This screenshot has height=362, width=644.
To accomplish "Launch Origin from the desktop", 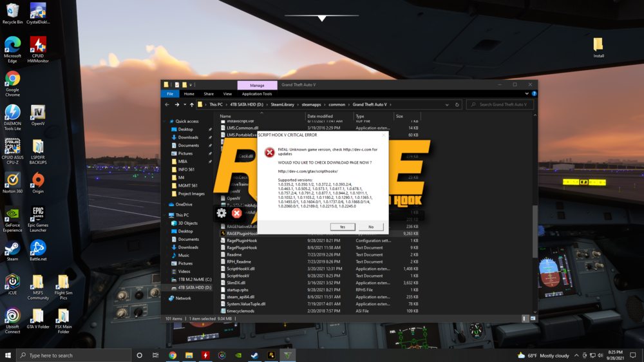I will (38, 183).
